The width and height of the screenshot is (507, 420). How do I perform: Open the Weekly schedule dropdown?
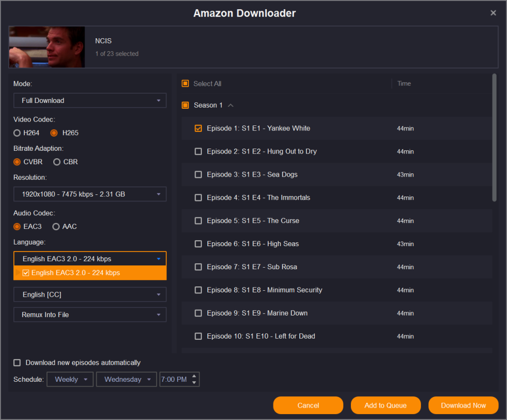pyautogui.click(x=70, y=380)
